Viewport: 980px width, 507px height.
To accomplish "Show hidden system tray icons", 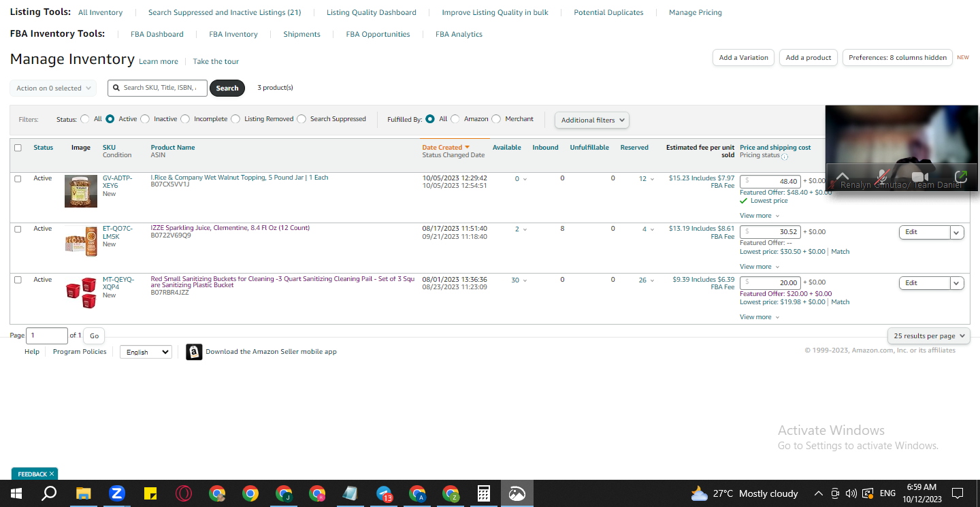I will tap(818, 493).
